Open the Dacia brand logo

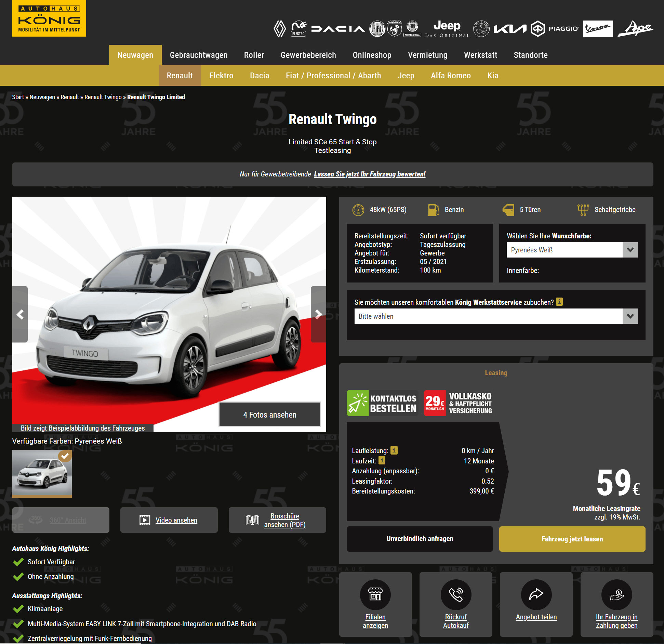coord(338,29)
